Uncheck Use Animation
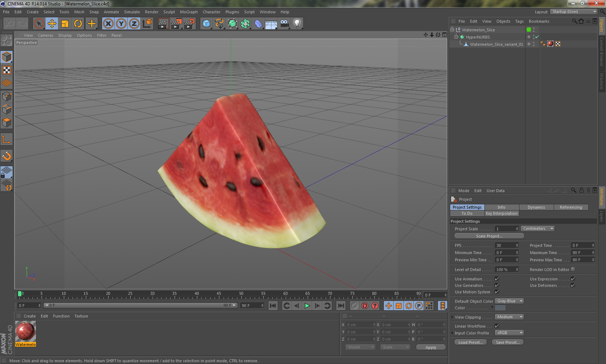 (x=497, y=279)
